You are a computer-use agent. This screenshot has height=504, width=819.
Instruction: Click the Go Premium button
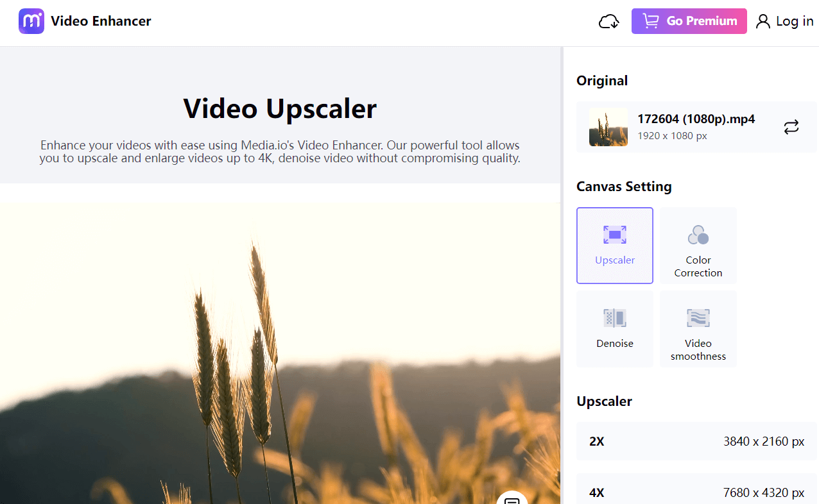689,21
